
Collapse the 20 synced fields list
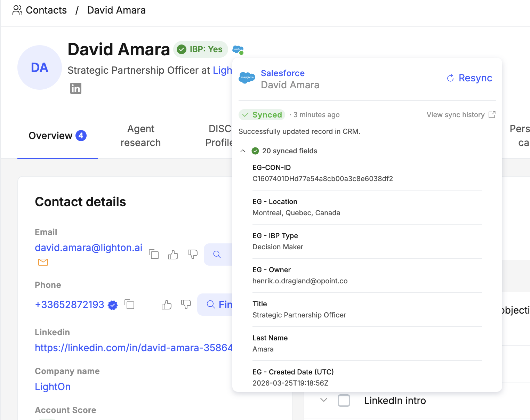coord(243,151)
